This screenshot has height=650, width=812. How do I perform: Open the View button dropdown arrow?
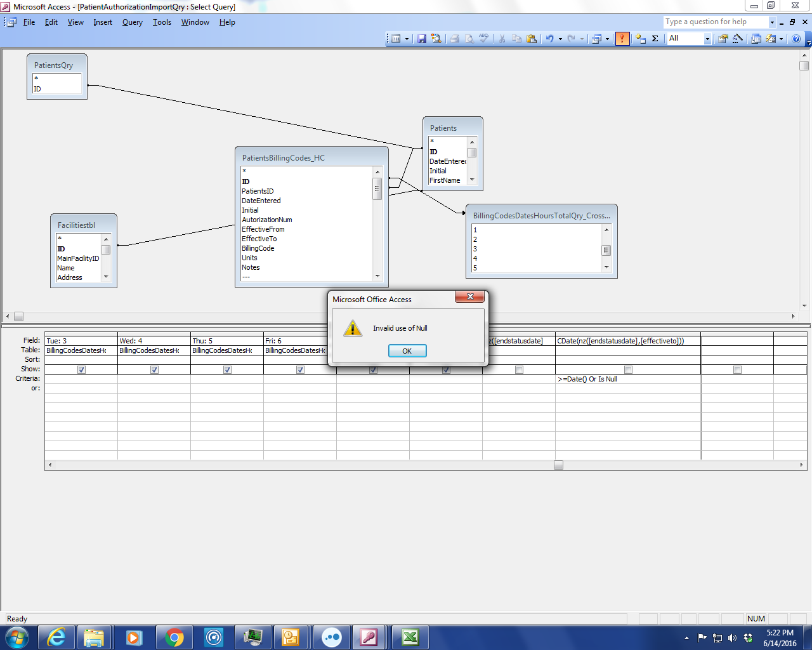pyautogui.click(x=407, y=39)
